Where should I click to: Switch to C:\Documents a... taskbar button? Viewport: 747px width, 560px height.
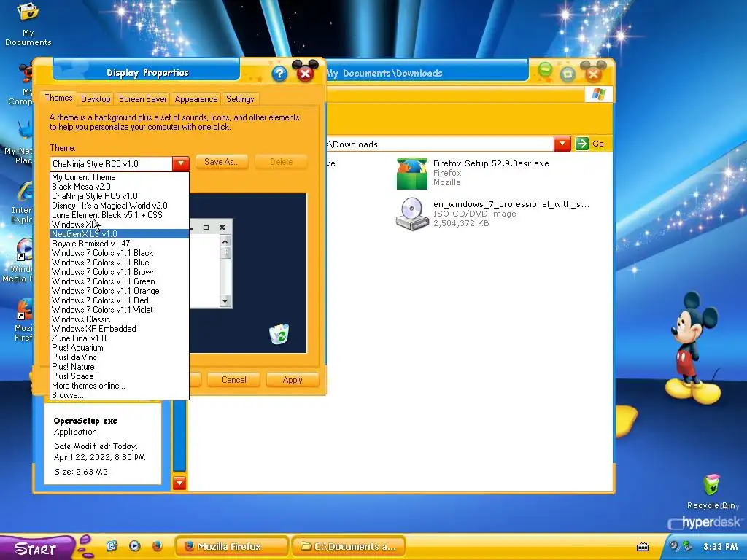coord(349,546)
